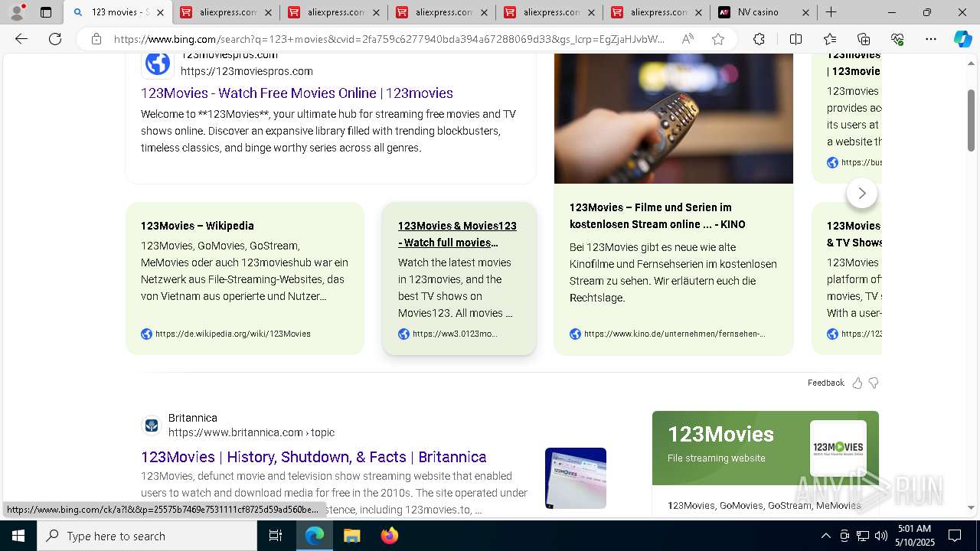Give thumbs down feedback
980x551 pixels.
pyautogui.click(x=874, y=383)
